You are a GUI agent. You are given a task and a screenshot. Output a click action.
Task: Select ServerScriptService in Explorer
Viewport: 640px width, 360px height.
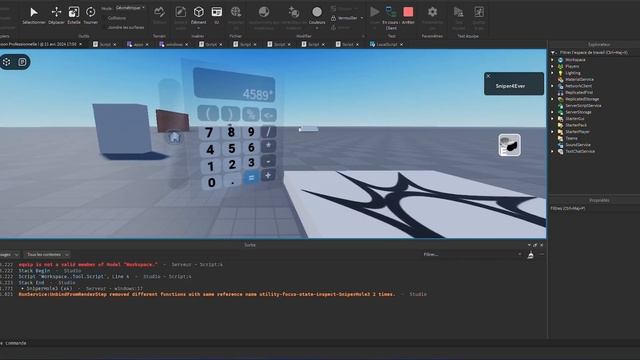[583, 105]
